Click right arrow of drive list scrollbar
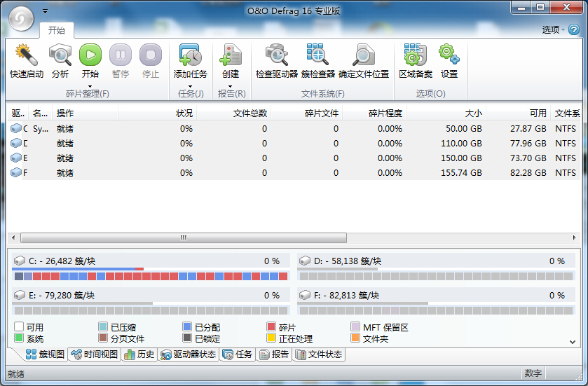588x386 pixels. pos(574,237)
